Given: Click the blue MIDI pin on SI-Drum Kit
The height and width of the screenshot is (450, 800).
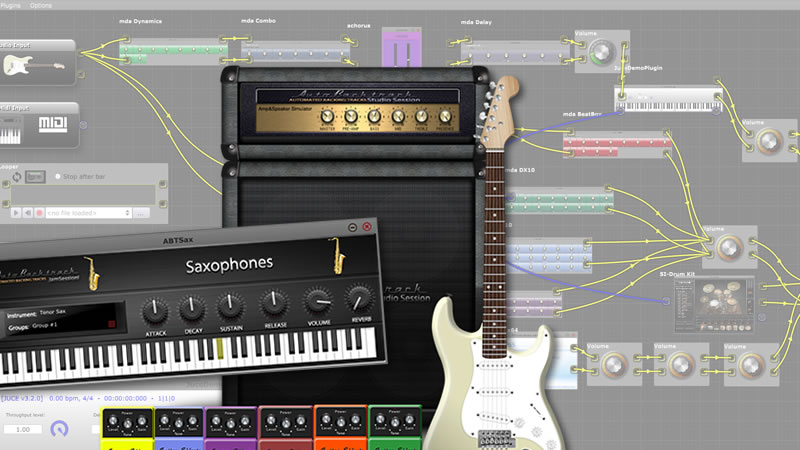Looking at the screenshot, I should pos(666,301).
